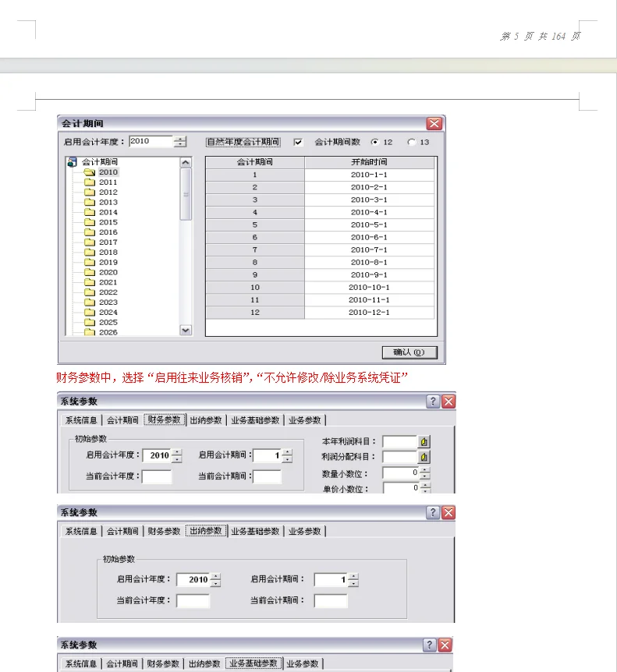Click 当前会计年度 field in 出纳参数 tab

pos(193,600)
